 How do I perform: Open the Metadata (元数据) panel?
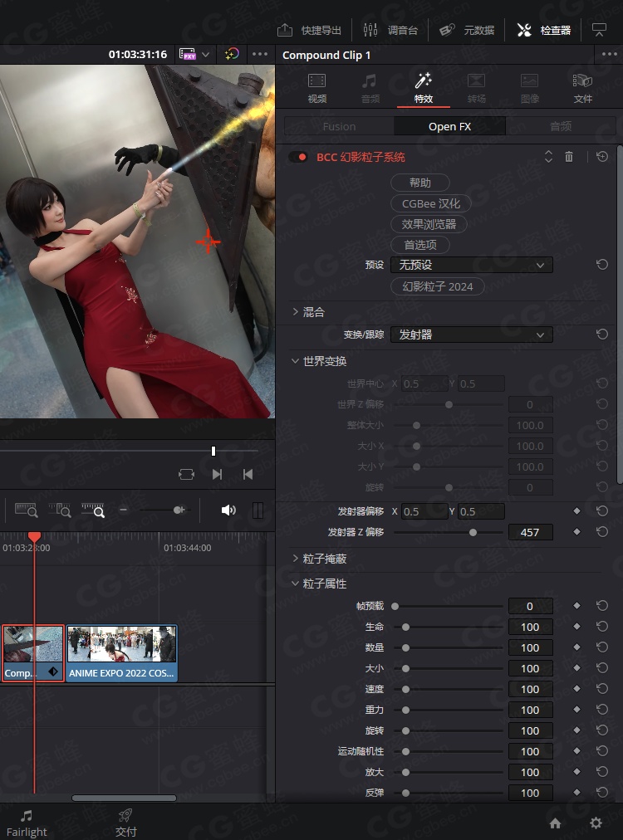click(467, 31)
